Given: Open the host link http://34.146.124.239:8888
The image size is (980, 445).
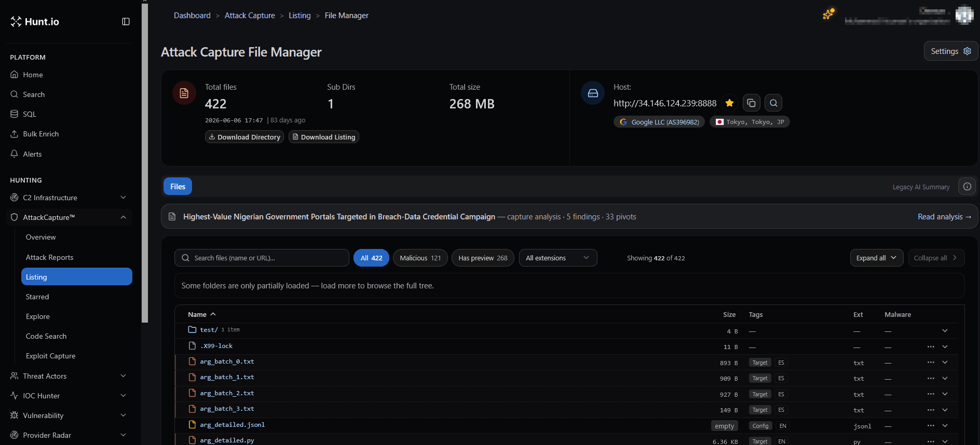Looking at the screenshot, I should pos(665,103).
